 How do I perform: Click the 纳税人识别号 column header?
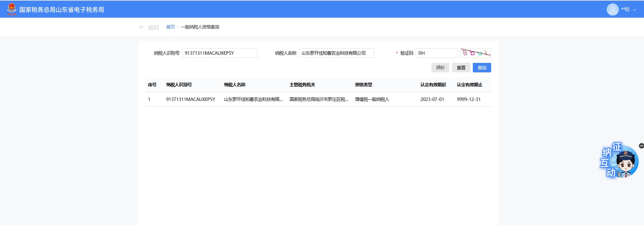pyautogui.click(x=179, y=85)
